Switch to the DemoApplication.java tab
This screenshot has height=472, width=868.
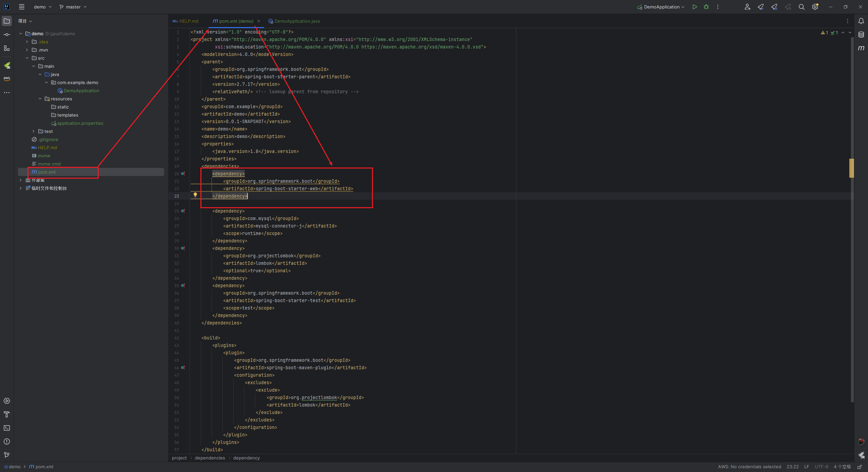(297, 21)
